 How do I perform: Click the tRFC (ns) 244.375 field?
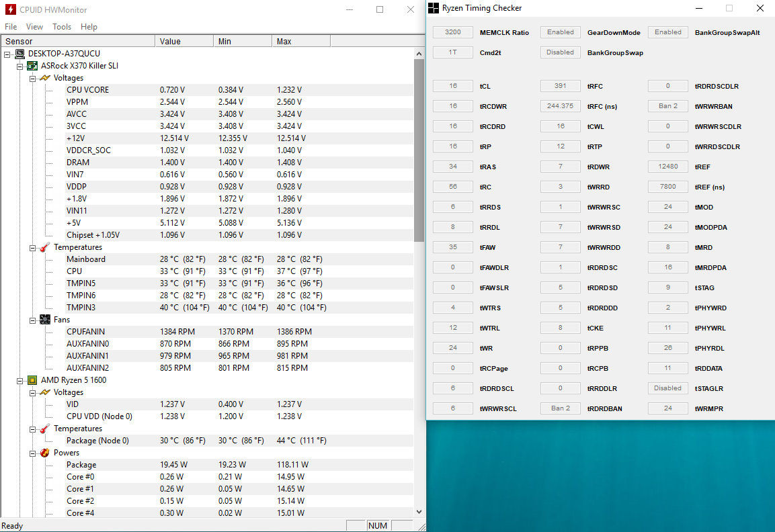[x=561, y=106]
